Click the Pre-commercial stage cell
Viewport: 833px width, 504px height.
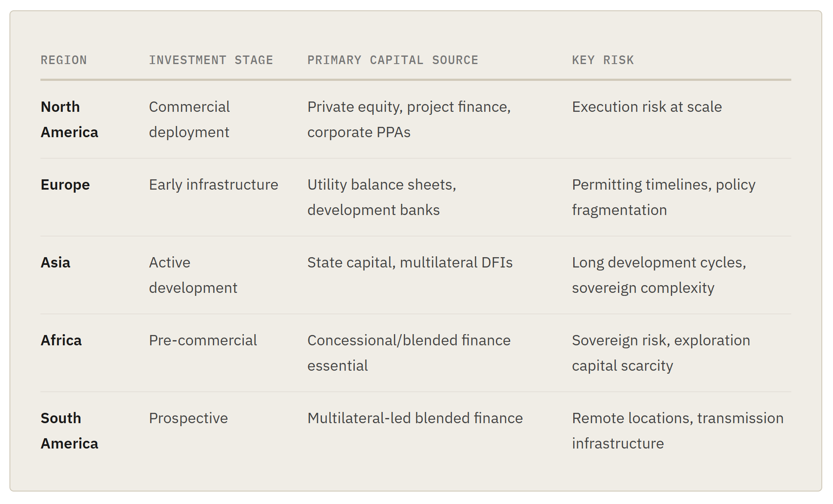pyautogui.click(x=203, y=340)
